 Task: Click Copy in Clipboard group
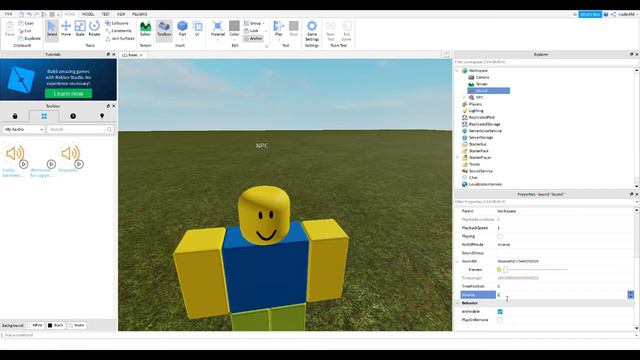point(26,23)
